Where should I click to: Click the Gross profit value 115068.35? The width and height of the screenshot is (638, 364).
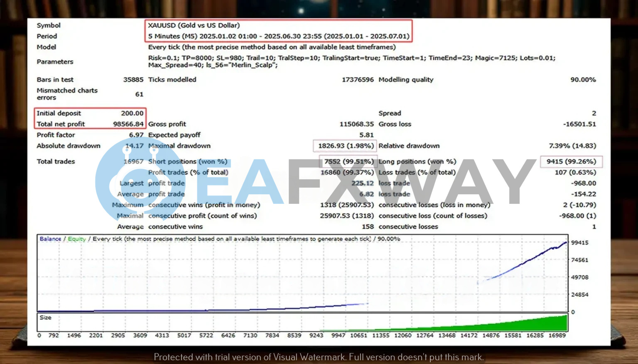(x=356, y=124)
